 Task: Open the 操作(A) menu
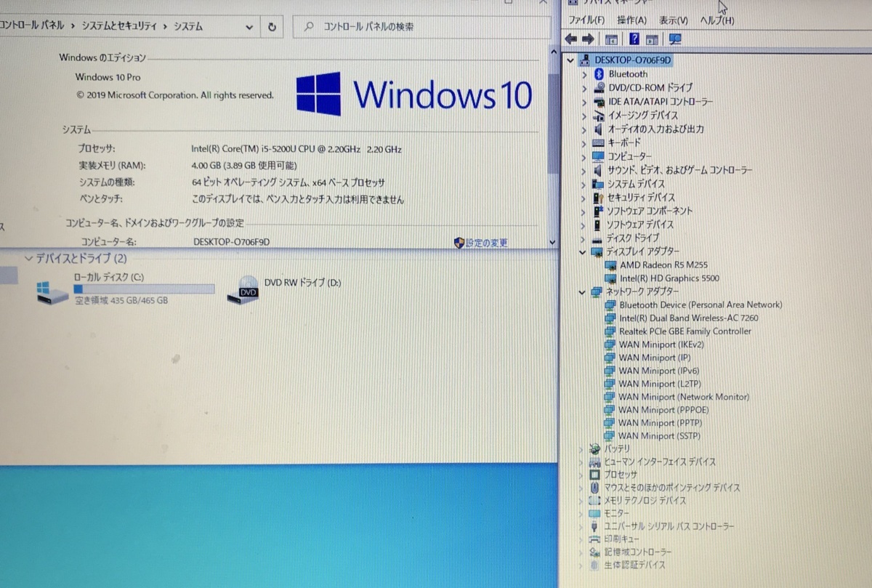(x=631, y=20)
